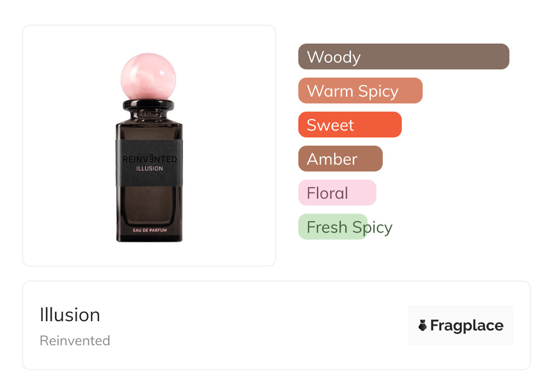Select the pink Floral accord bar
Viewport: 553px width, 392px height.
337,193
